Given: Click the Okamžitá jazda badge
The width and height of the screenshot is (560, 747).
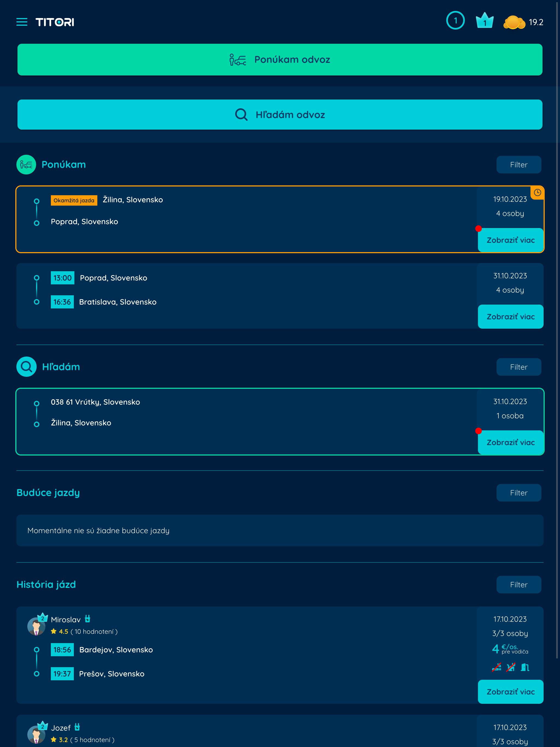Looking at the screenshot, I should coord(74,200).
